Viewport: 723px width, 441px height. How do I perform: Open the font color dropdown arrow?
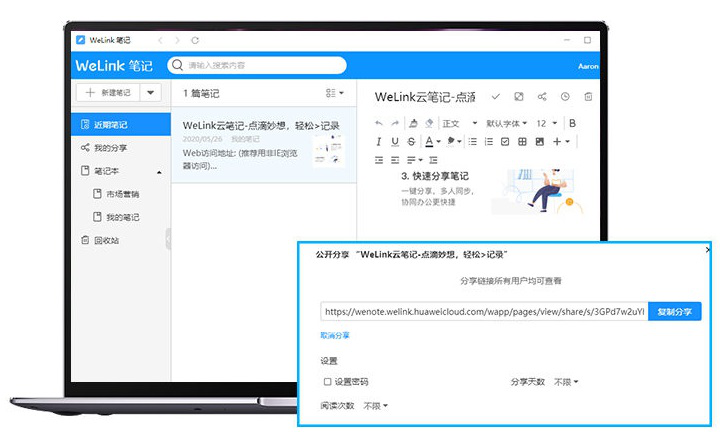coord(439,142)
